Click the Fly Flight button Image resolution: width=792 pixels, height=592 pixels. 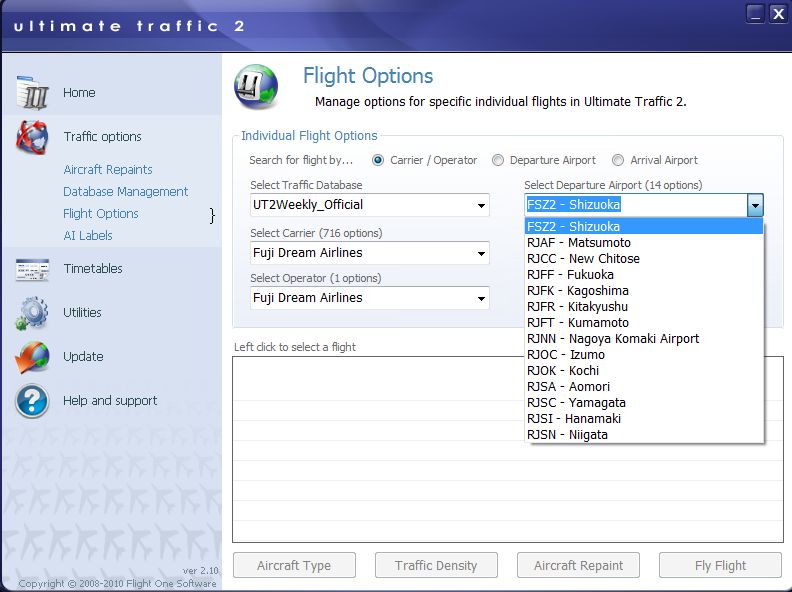[720, 565]
